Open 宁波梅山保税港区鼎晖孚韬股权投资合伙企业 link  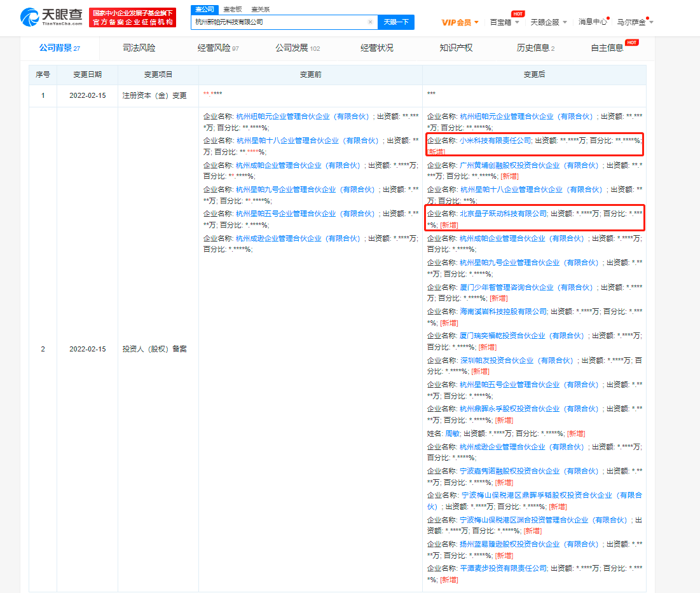(534, 501)
